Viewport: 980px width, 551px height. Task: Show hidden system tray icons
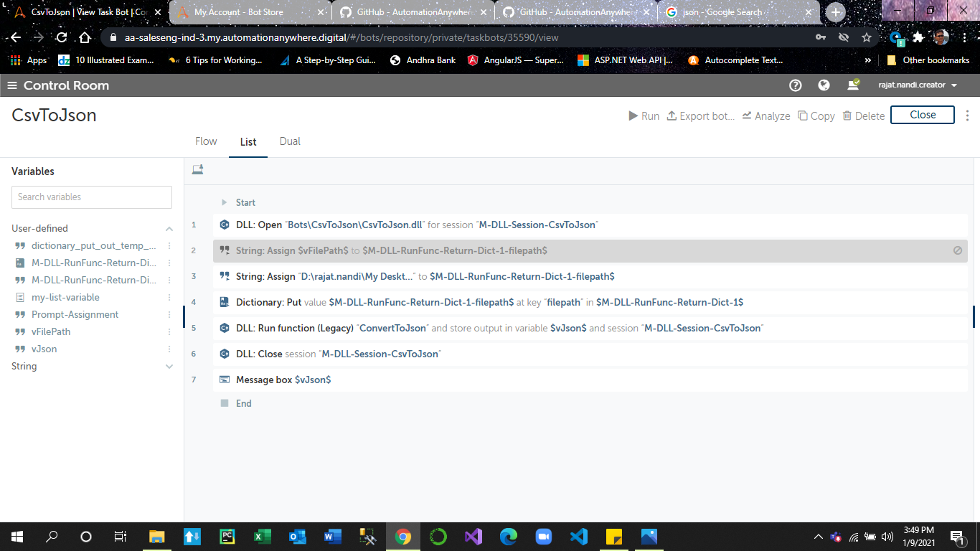(818, 537)
